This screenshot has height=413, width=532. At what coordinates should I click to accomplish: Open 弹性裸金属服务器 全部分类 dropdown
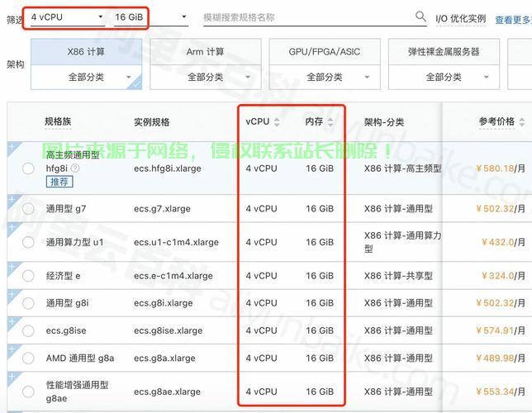[444, 77]
